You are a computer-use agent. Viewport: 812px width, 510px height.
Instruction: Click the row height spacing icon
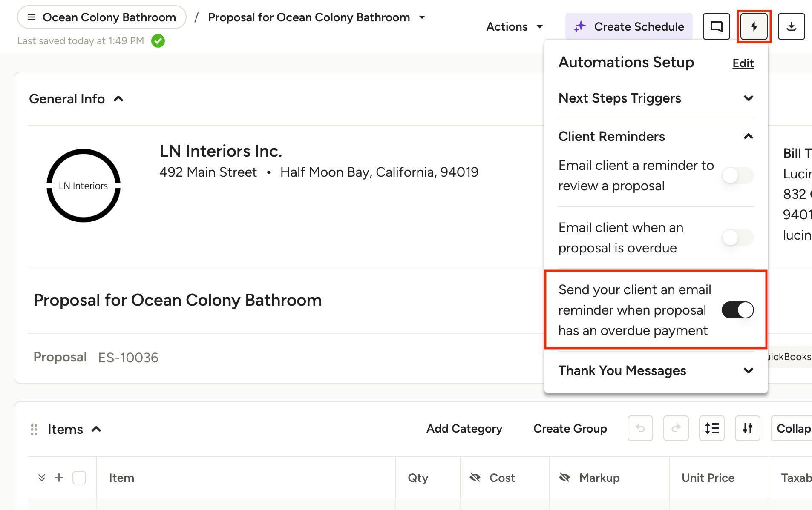coord(711,428)
